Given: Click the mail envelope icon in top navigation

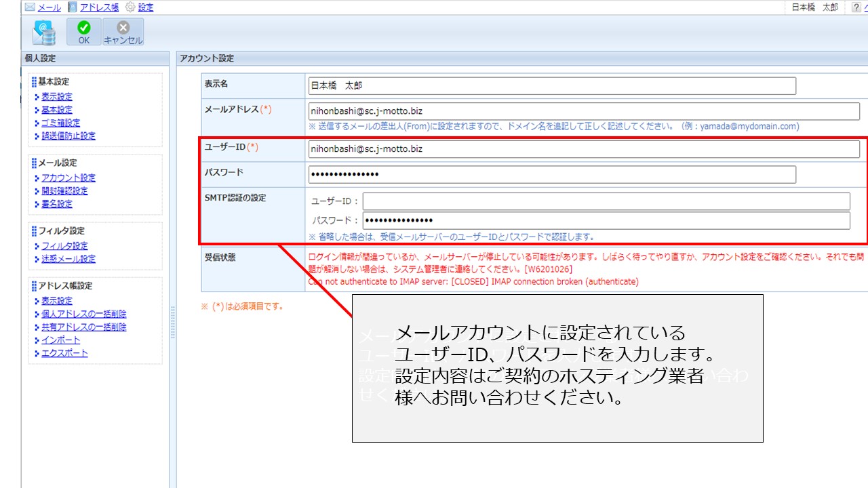Looking at the screenshot, I should [30, 7].
